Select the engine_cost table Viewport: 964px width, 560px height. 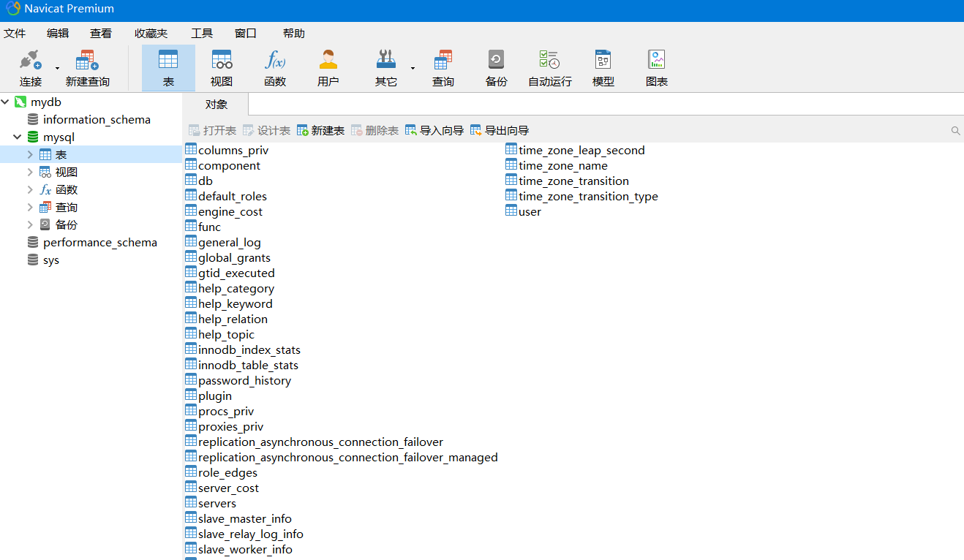230,211
